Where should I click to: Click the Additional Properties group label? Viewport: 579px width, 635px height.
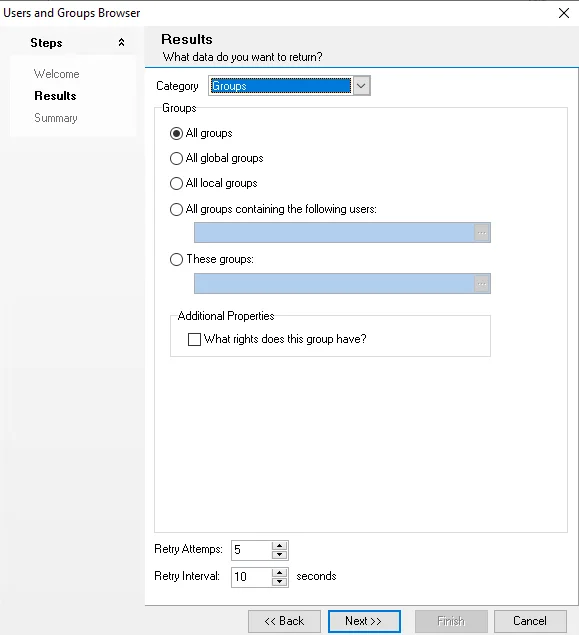coord(226,316)
